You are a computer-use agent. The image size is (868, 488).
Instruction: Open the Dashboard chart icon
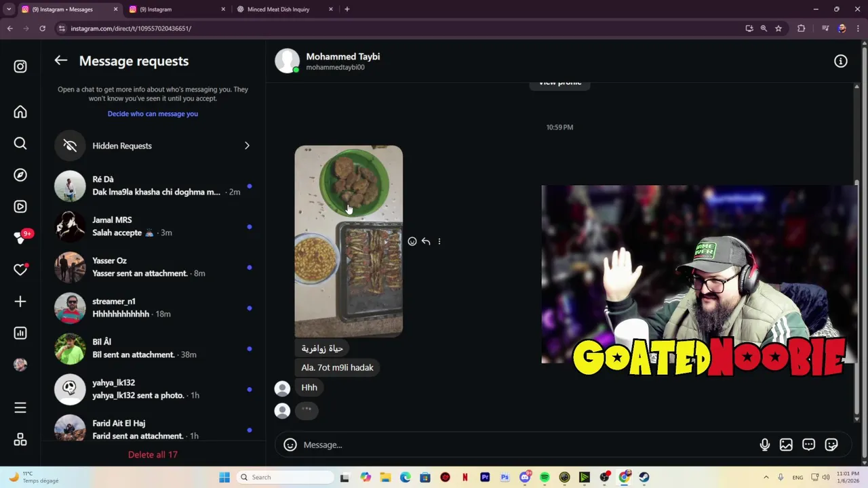(x=20, y=333)
